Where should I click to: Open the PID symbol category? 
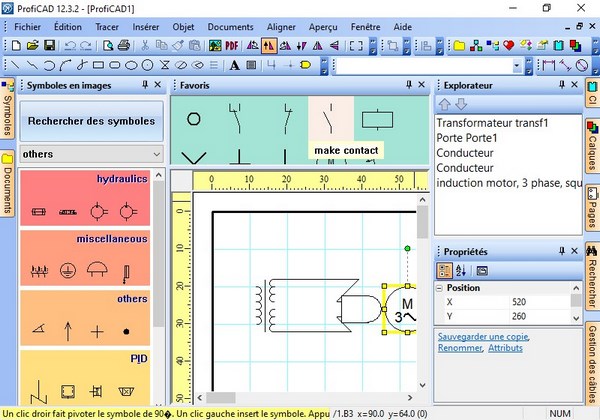85,378
